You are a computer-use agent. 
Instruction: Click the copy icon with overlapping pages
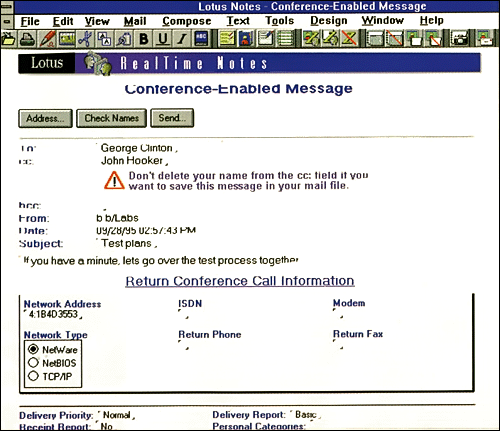tap(105, 39)
